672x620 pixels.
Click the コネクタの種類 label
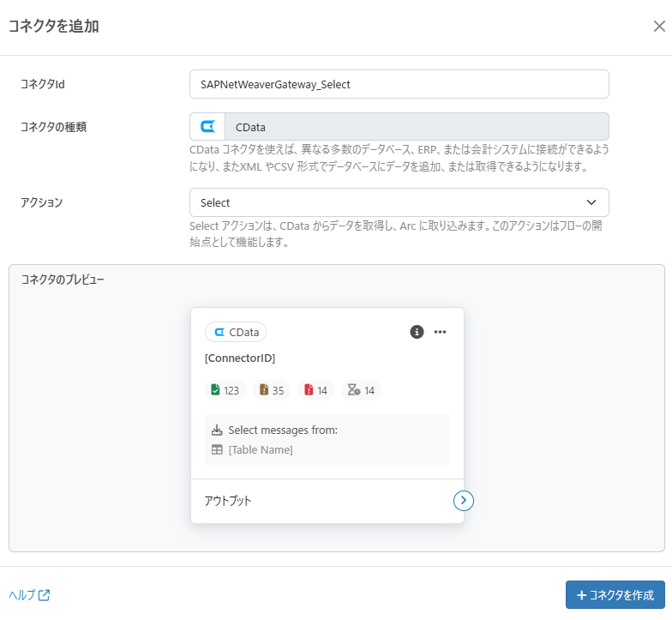coord(53,127)
